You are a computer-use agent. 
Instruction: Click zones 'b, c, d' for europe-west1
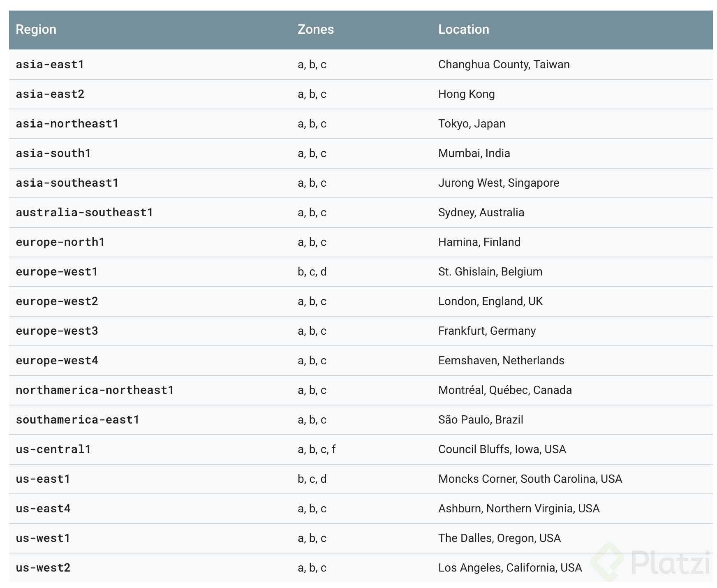(x=311, y=271)
